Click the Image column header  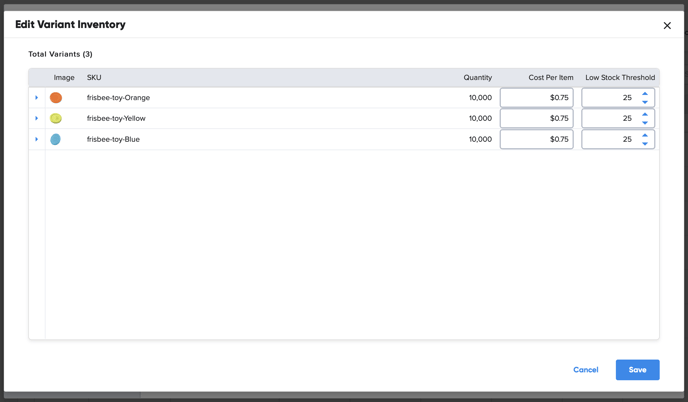(x=64, y=77)
